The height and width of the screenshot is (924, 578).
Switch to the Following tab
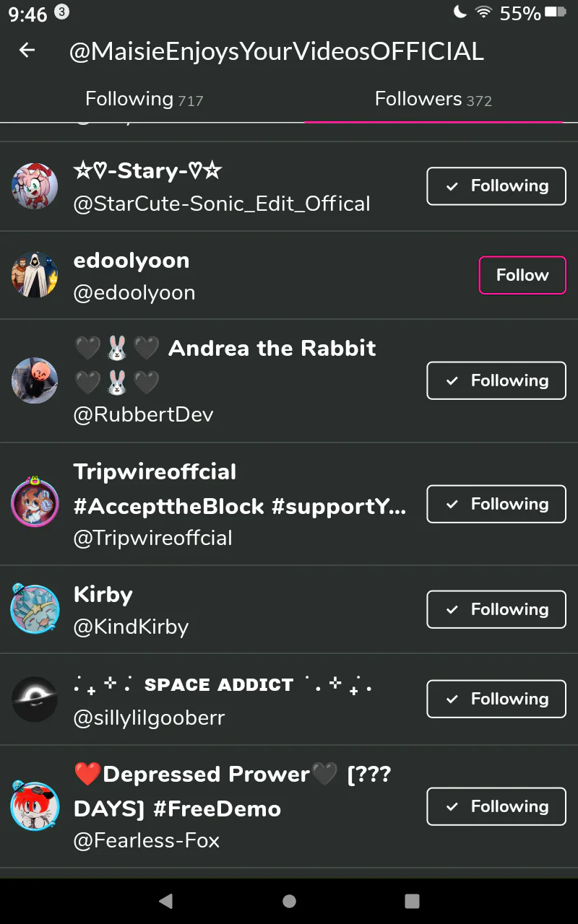click(x=144, y=99)
